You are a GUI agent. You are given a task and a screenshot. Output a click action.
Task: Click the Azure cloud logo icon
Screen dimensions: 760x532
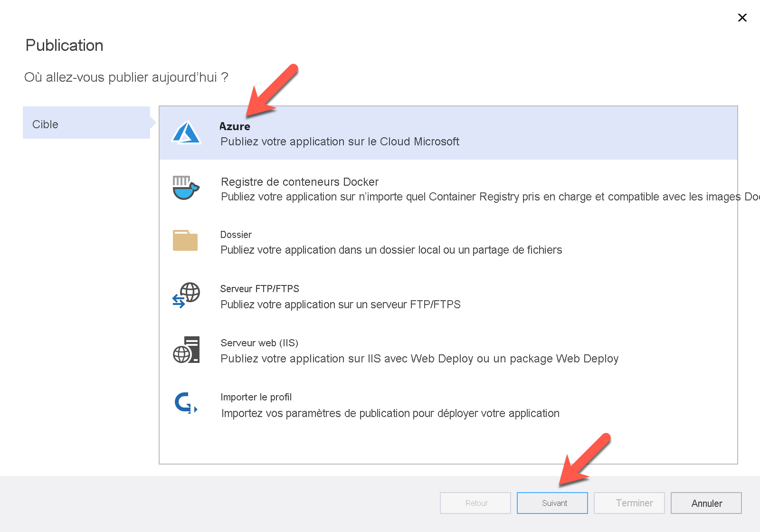186,132
